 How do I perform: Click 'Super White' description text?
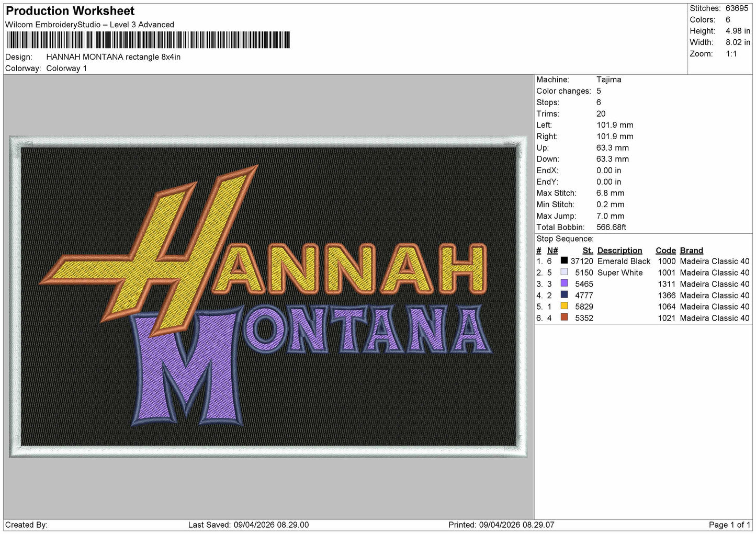click(620, 273)
